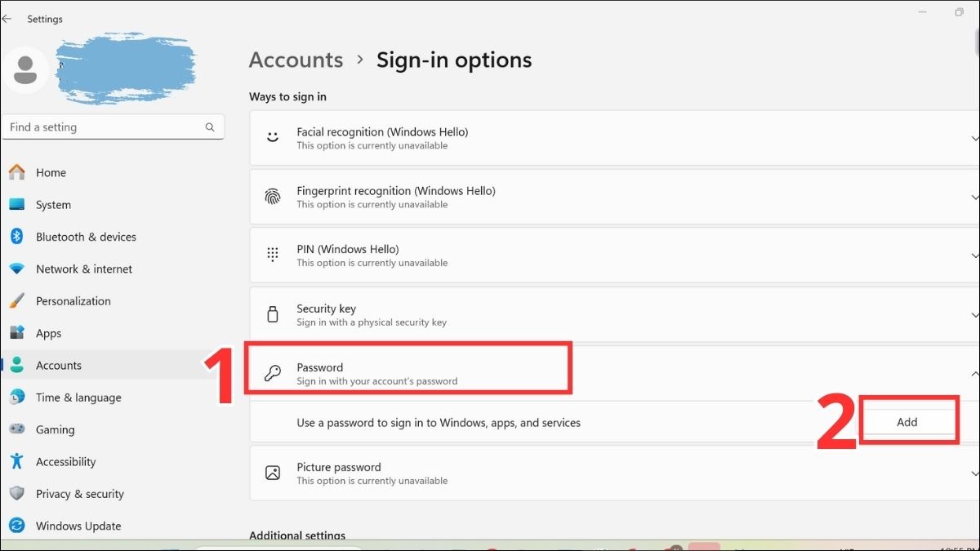Expand Facial recognition with its chevron
980x551 pixels.
tap(974, 138)
